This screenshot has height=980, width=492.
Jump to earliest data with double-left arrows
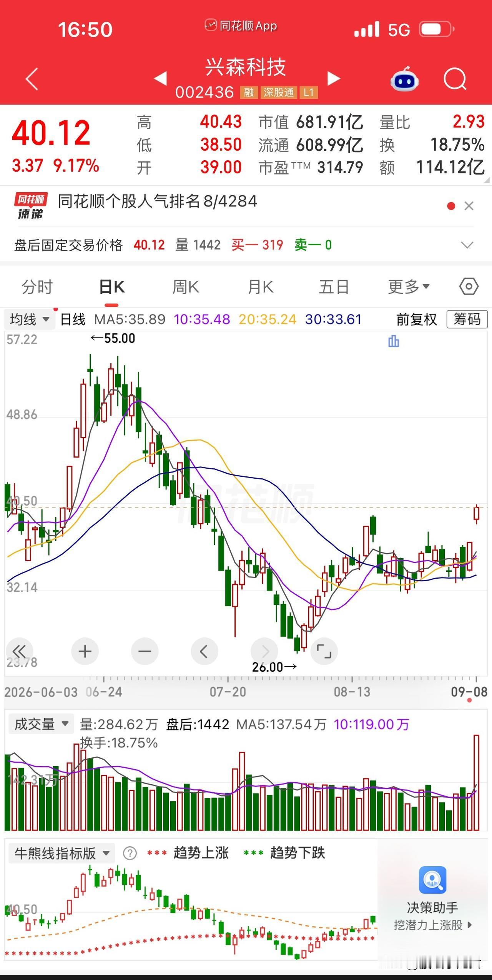tap(19, 651)
